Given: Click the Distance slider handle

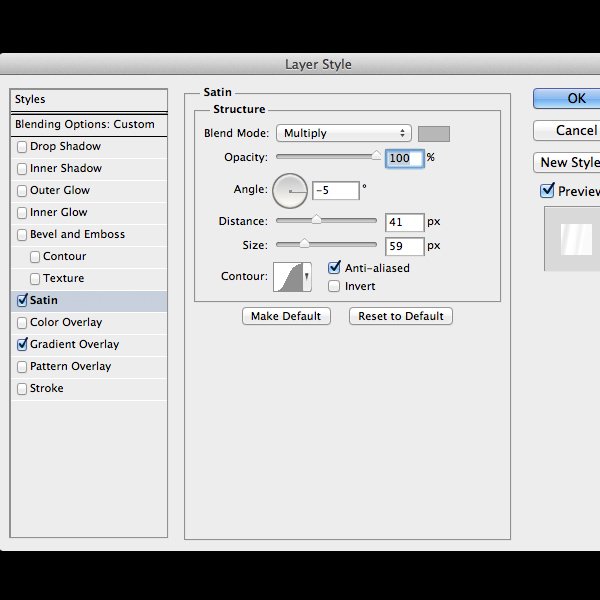Looking at the screenshot, I should point(316,219).
